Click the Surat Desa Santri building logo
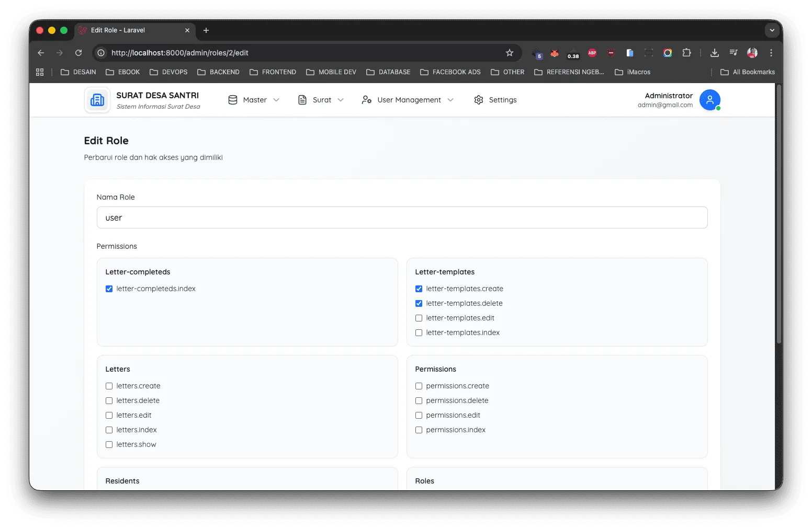This screenshot has width=812, height=529. click(97, 100)
